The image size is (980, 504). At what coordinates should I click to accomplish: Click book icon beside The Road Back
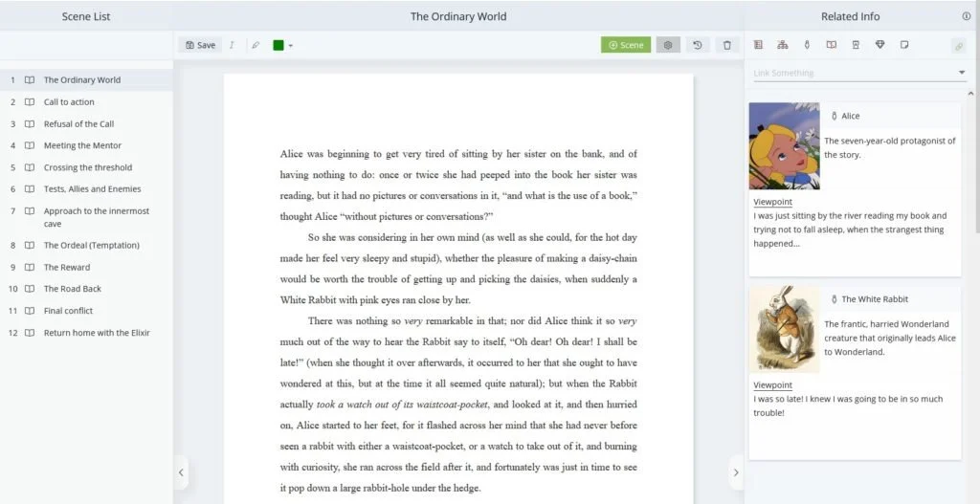[30, 289]
